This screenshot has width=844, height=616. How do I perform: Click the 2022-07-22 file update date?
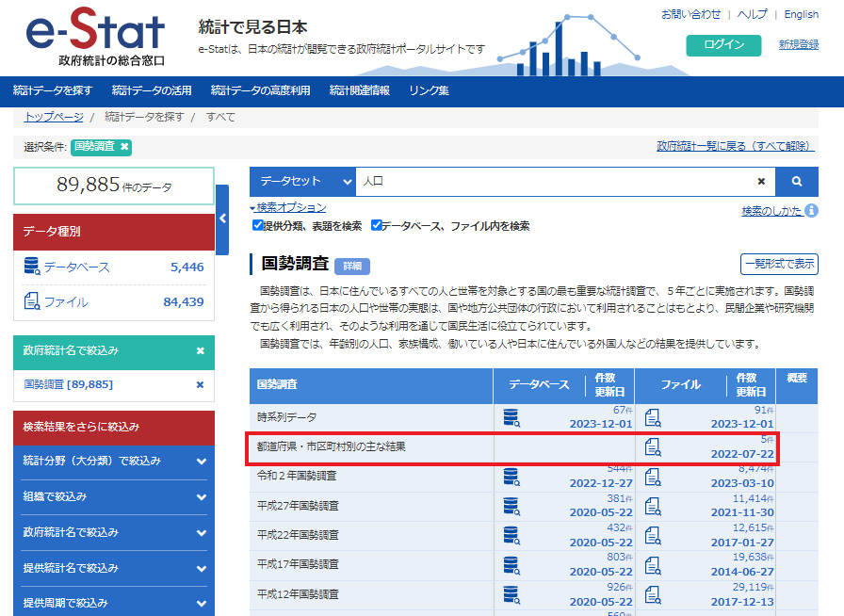coord(742,454)
